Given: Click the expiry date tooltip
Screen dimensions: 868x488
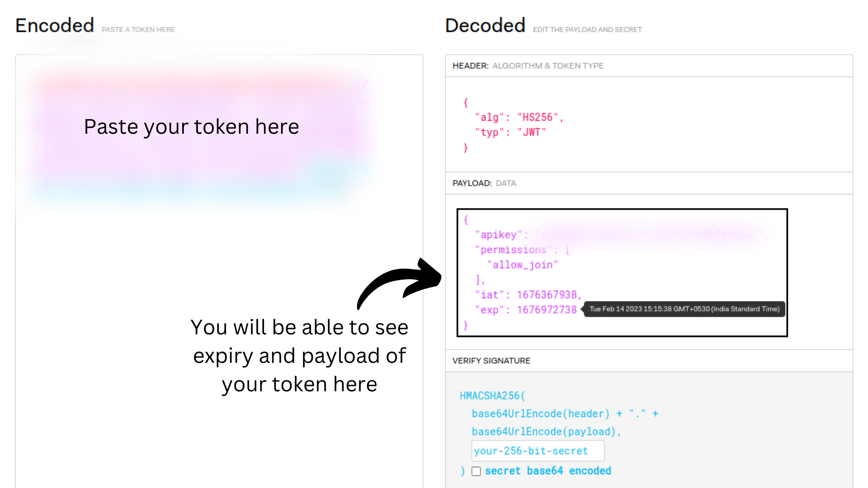Looking at the screenshot, I should (684, 309).
